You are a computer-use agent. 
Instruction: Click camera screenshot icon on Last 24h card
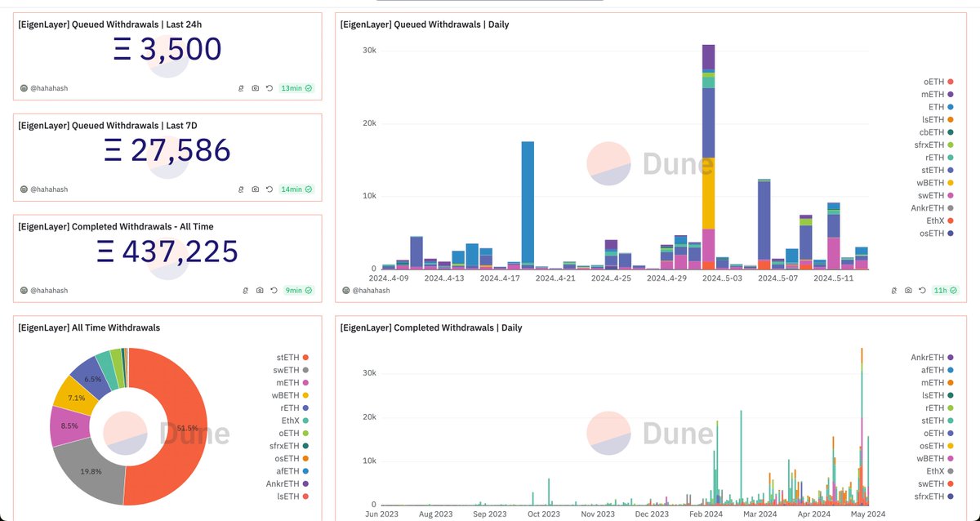pos(256,87)
